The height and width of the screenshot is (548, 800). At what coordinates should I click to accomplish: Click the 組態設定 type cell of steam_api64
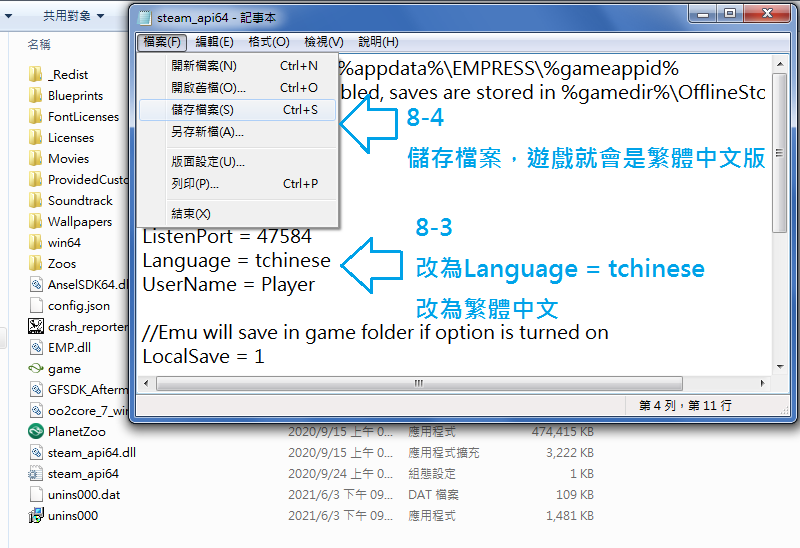pos(432,474)
